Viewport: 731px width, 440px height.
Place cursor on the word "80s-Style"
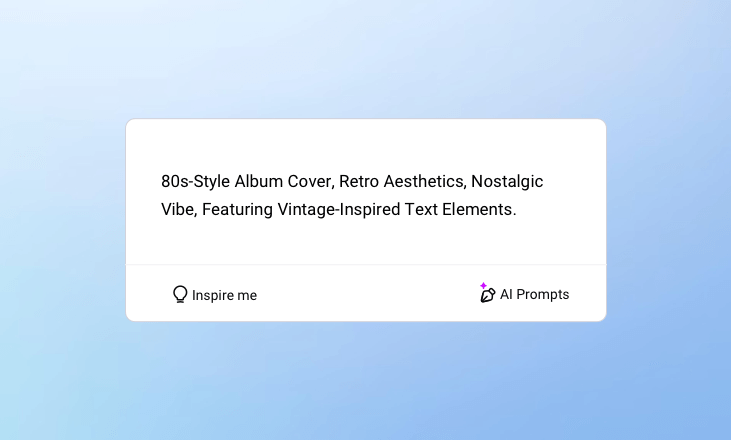pyautogui.click(x=196, y=182)
